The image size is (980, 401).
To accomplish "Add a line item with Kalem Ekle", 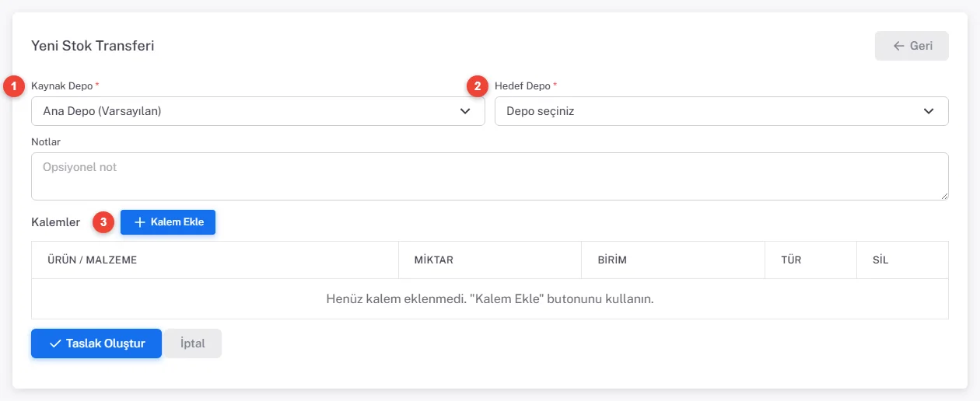I will (168, 222).
